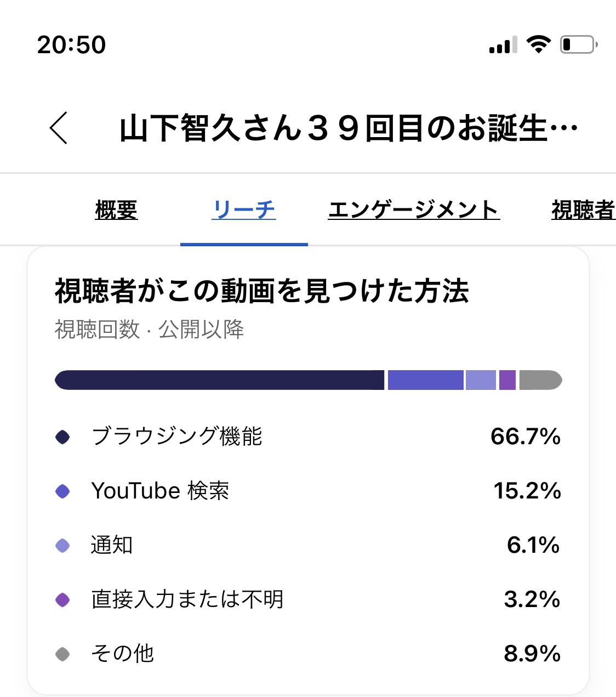
Task: Tap the gray その他 legend dot
Action: click(63, 654)
